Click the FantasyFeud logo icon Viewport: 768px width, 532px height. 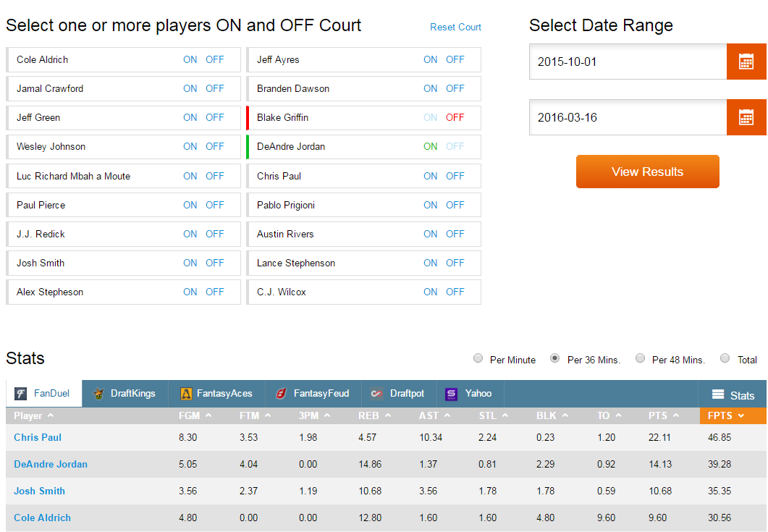point(281,393)
